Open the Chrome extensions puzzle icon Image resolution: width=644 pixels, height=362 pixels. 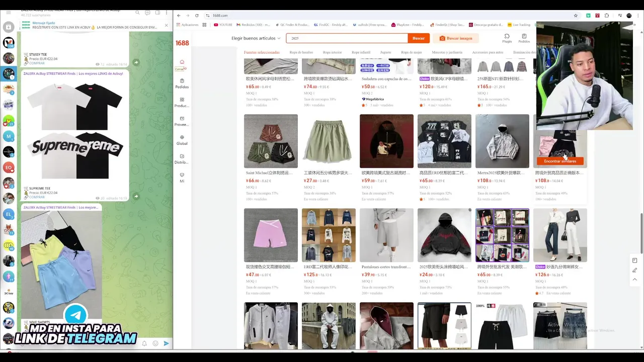(x=607, y=16)
